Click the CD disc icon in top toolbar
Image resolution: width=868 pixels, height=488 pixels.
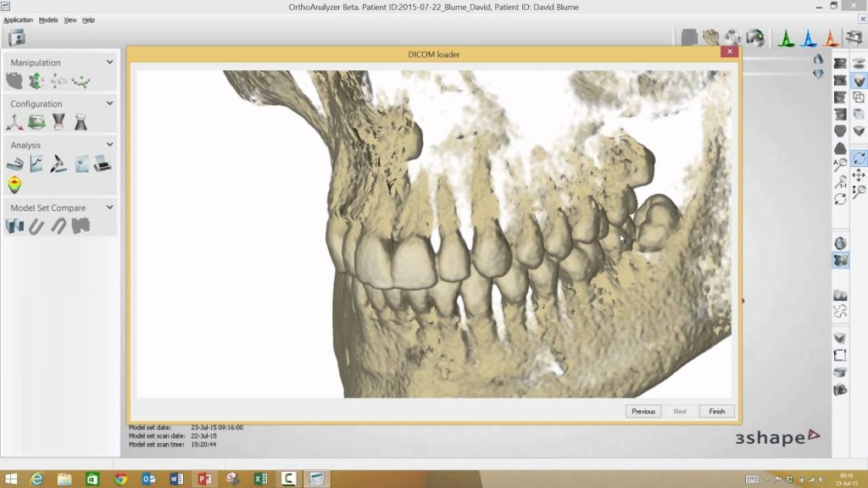point(732,38)
